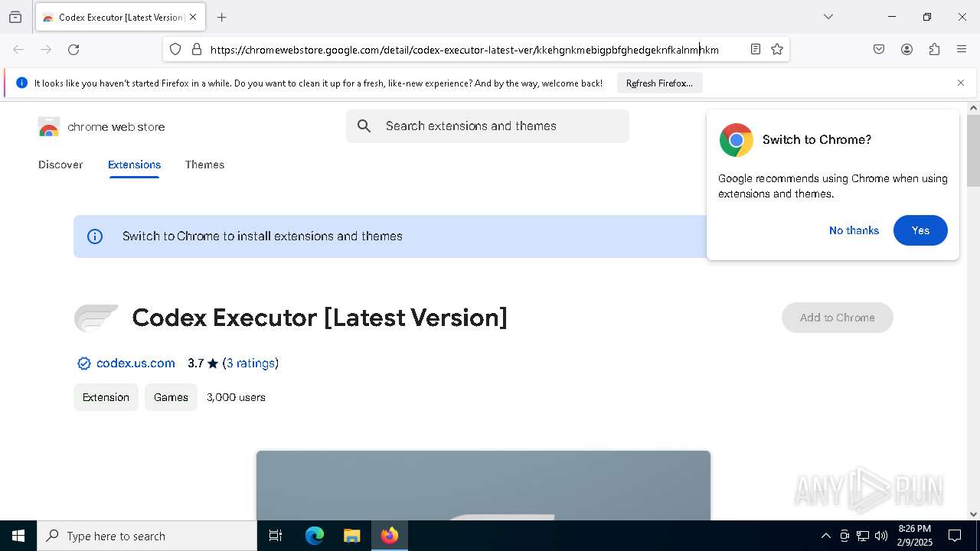
Task: Go back to previous page
Action: click(18, 49)
